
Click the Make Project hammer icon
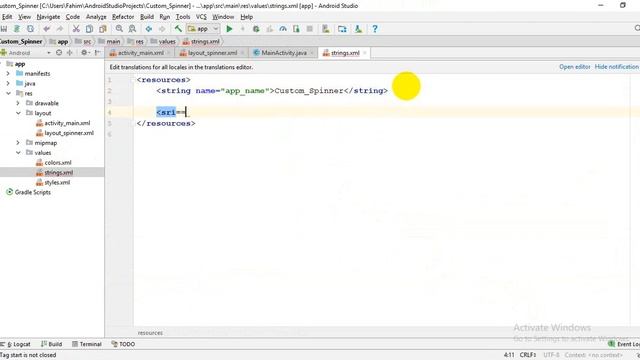pos(178,29)
